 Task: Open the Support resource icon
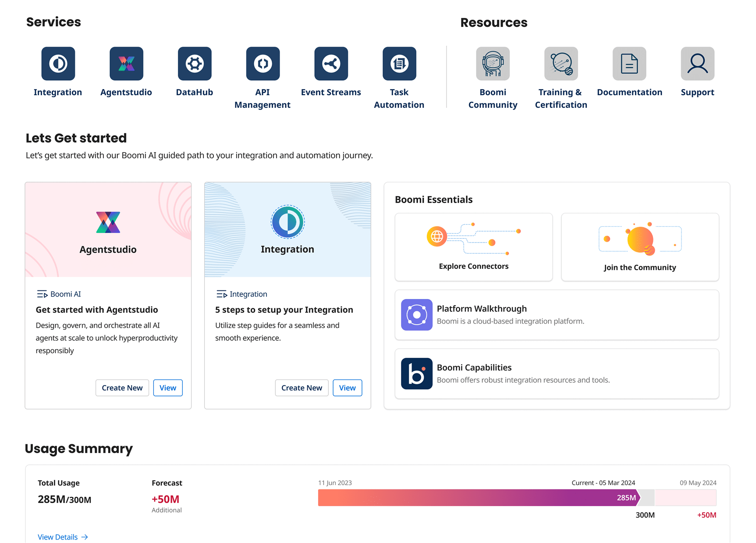pyautogui.click(x=697, y=64)
